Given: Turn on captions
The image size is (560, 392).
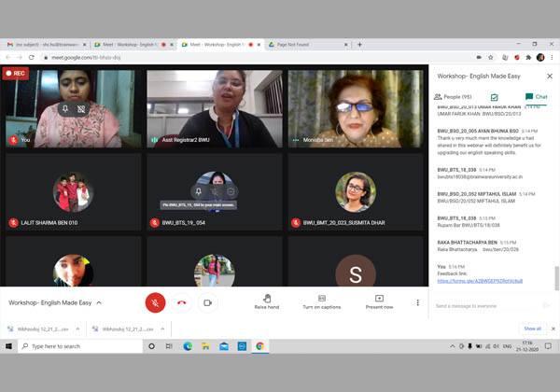Looking at the screenshot, I should [322, 301].
